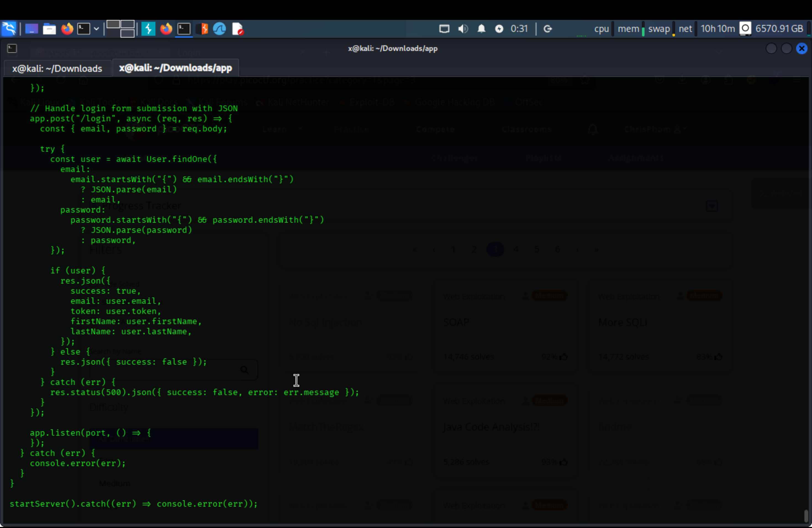Click the JSON.parse(password) line
Image resolution: width=812 pixels, height=528 pixels.
click(x=136, y=230)
